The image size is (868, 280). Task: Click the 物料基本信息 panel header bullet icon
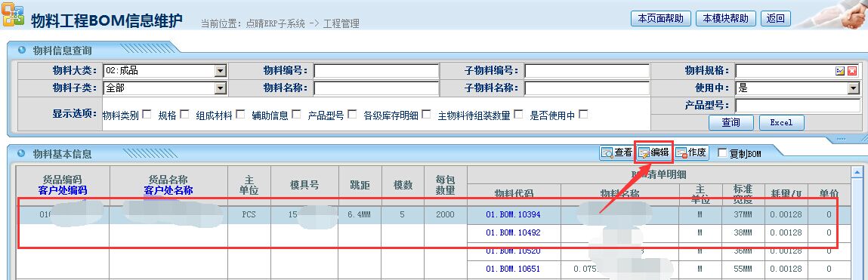click(x=22, y=153)
